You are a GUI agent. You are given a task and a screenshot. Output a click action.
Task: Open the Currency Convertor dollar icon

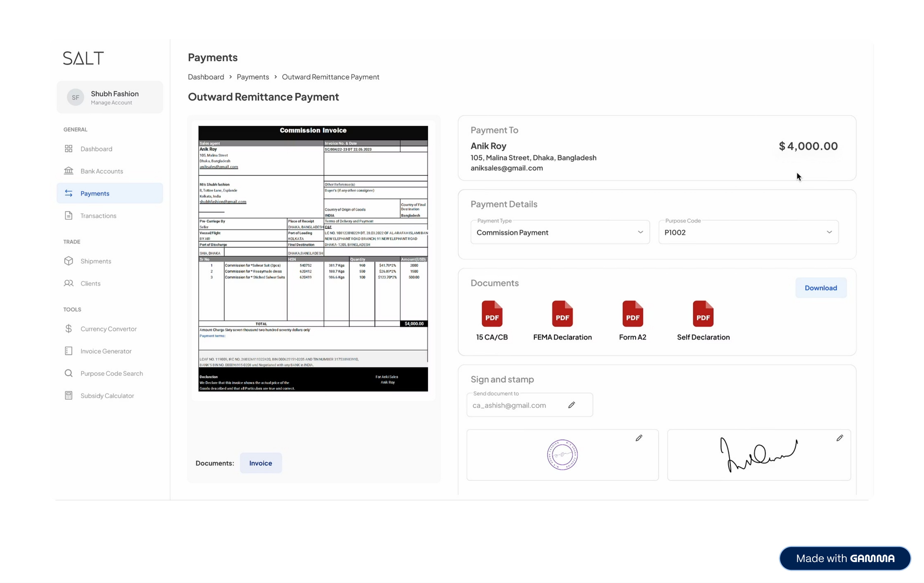click(69, 329)
